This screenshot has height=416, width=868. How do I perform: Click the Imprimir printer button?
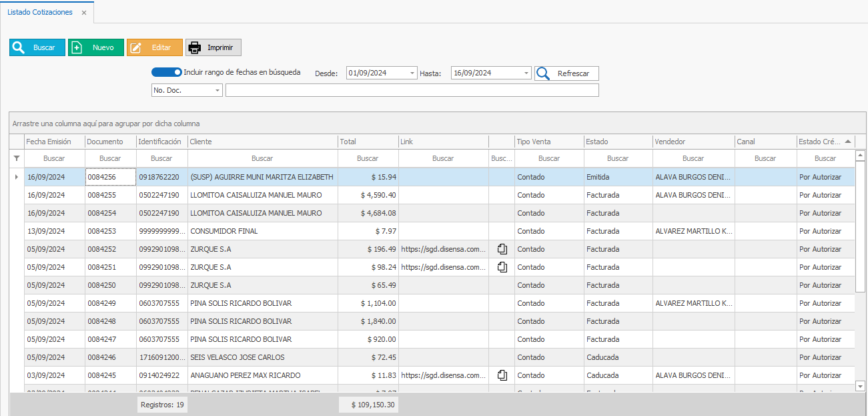pos(213,47)
